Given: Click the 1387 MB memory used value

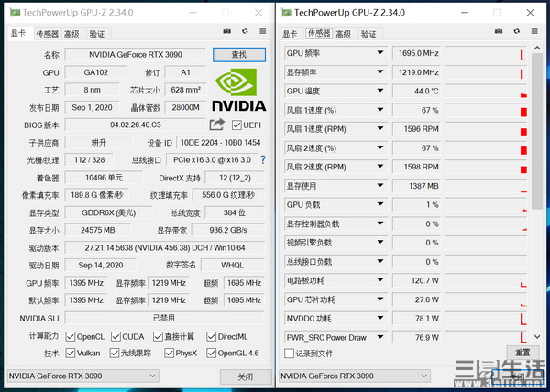Looking at the screenshot, I should [416, 186].
